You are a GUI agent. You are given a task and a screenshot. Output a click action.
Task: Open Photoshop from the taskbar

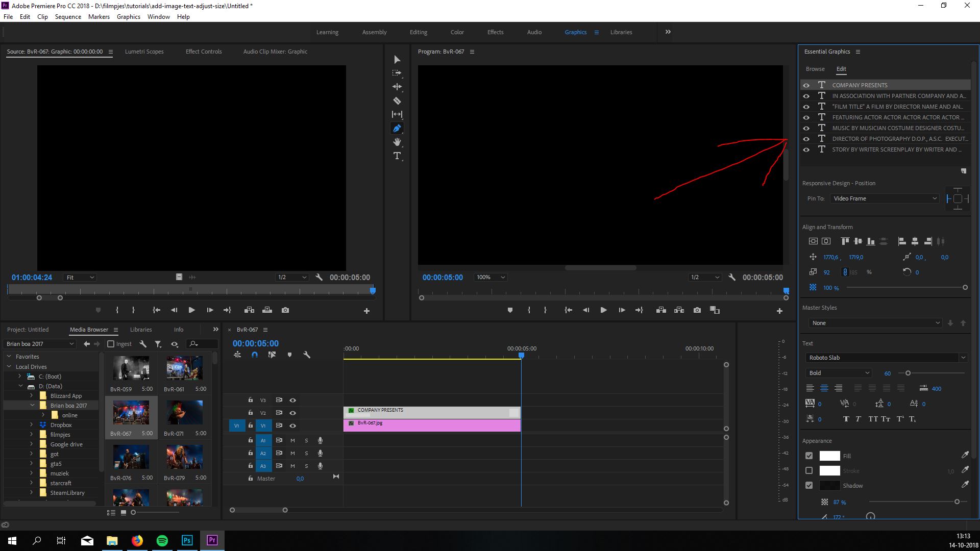187,540
